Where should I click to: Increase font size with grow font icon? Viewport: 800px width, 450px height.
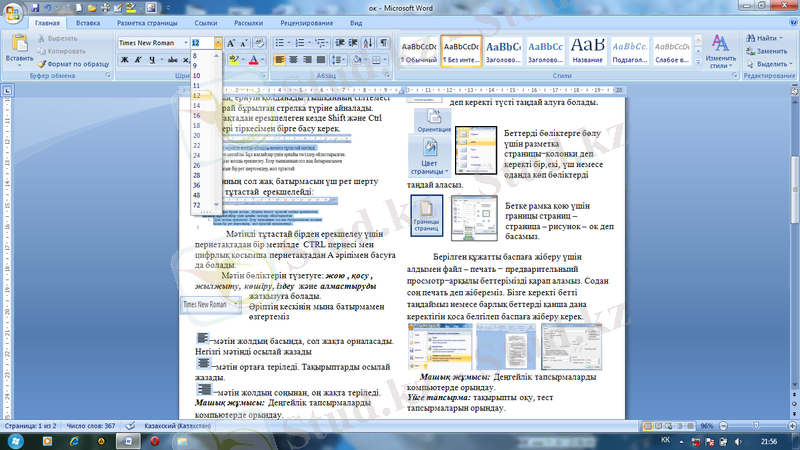tap(230, 43)
